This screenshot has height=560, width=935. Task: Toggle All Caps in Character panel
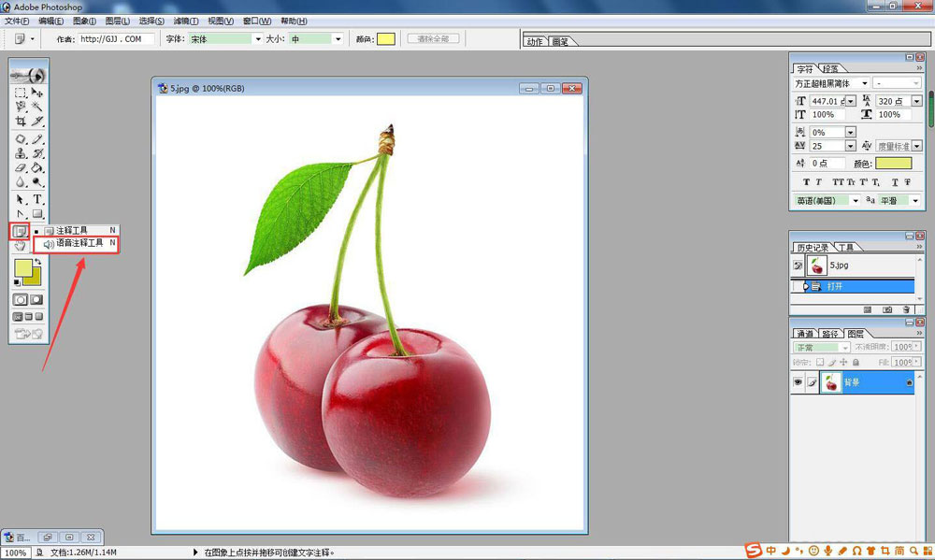(x=838, y=182)
